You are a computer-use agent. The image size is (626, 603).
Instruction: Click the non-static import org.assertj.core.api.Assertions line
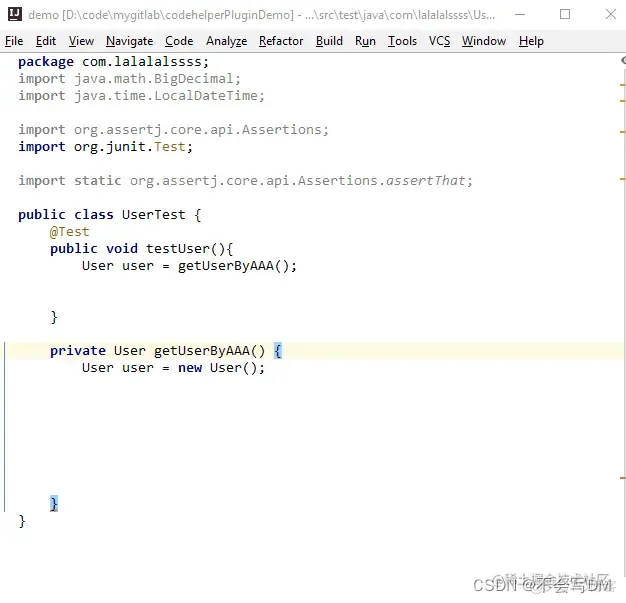pos(173,130)
